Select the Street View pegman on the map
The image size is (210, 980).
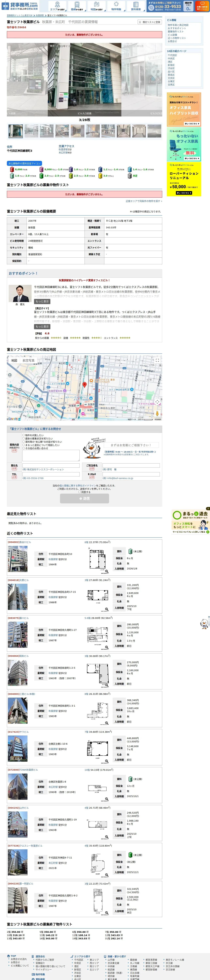(x=157, y=414)
